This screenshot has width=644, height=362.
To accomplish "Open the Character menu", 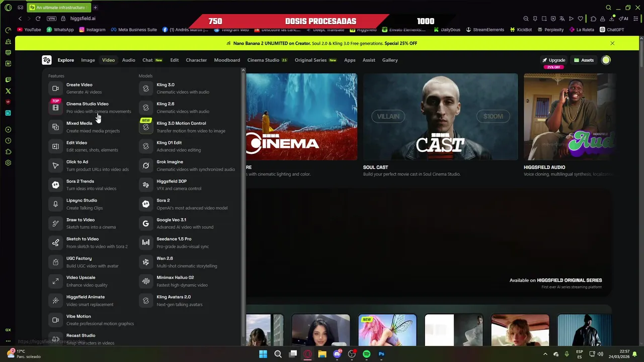I will tap(196, 60).
